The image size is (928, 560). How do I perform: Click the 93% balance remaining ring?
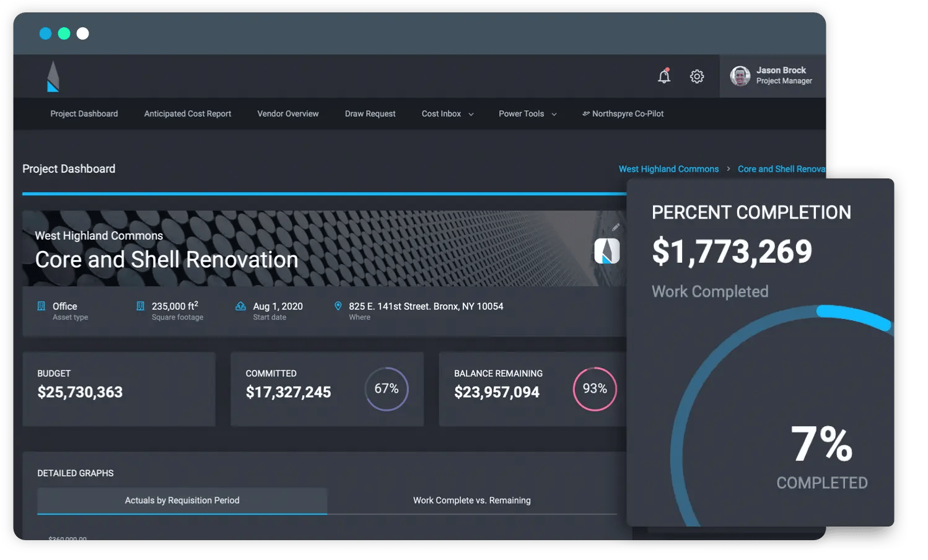coord(595,389)
